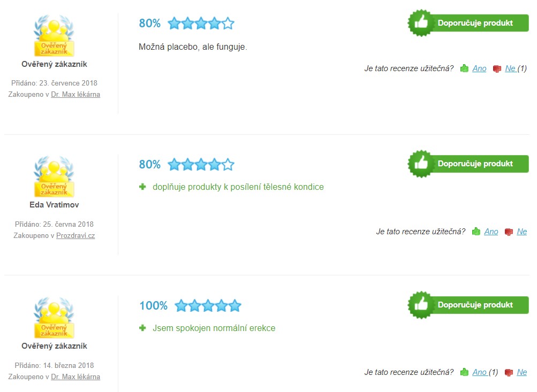This screenshot has width=537, height=392.
Task: Vote Ano on the placebo review
Action: (479, 68)
